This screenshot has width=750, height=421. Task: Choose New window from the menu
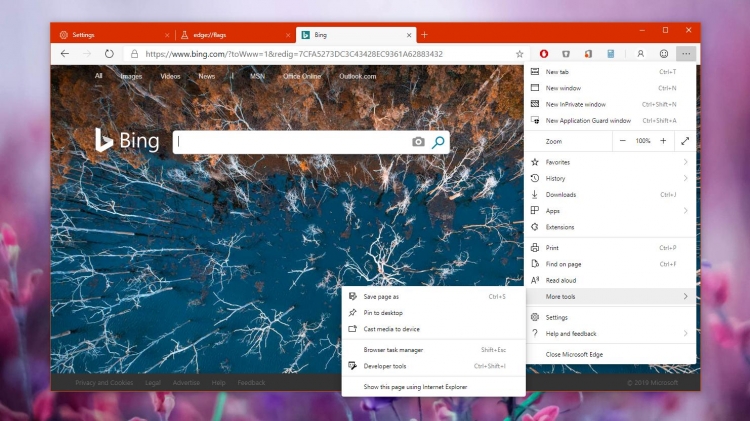pos(610,88)
